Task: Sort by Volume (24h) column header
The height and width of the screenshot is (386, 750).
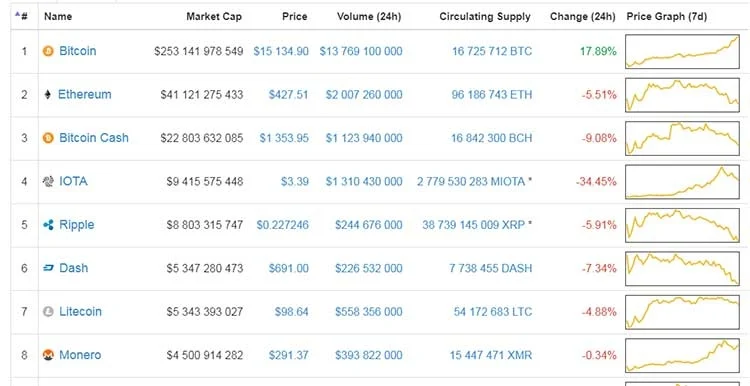Action: (x=369, y=16)
